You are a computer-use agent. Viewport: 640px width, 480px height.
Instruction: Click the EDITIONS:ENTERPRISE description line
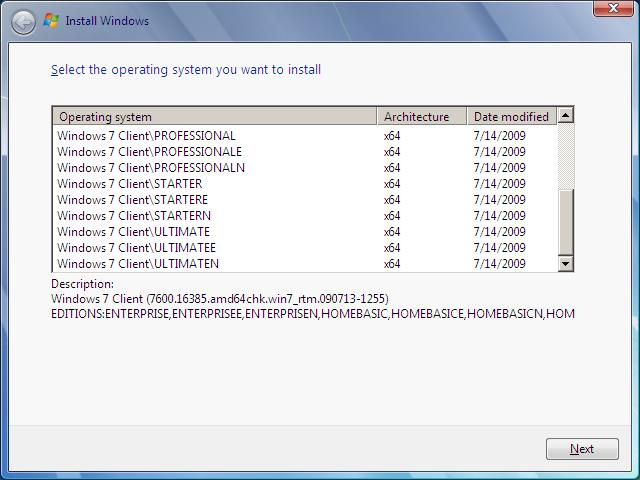(313, 313)
